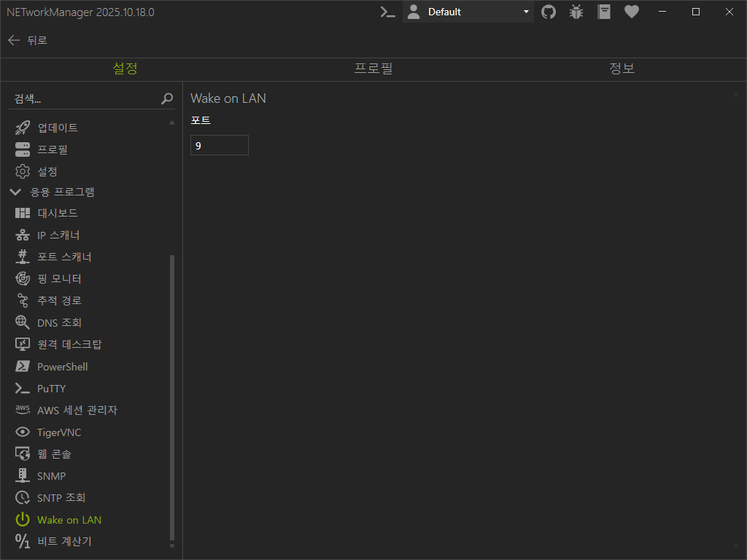Click the route icon for 추적 경로
747x560 pixels.
click(x=23, y=300)
